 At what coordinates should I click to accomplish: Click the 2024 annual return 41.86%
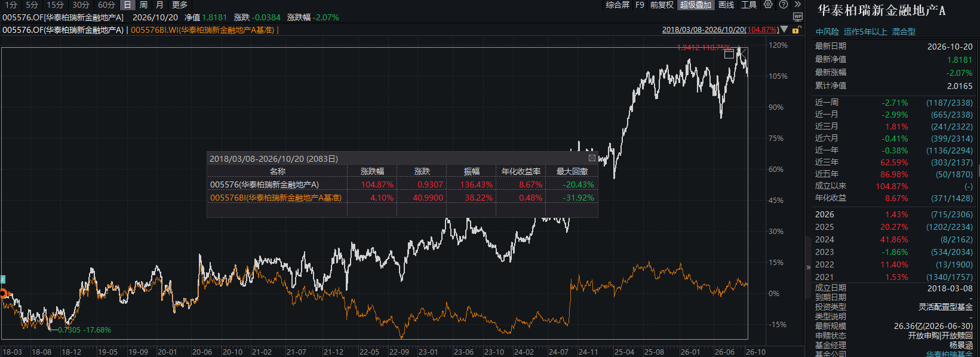(894, 239)
